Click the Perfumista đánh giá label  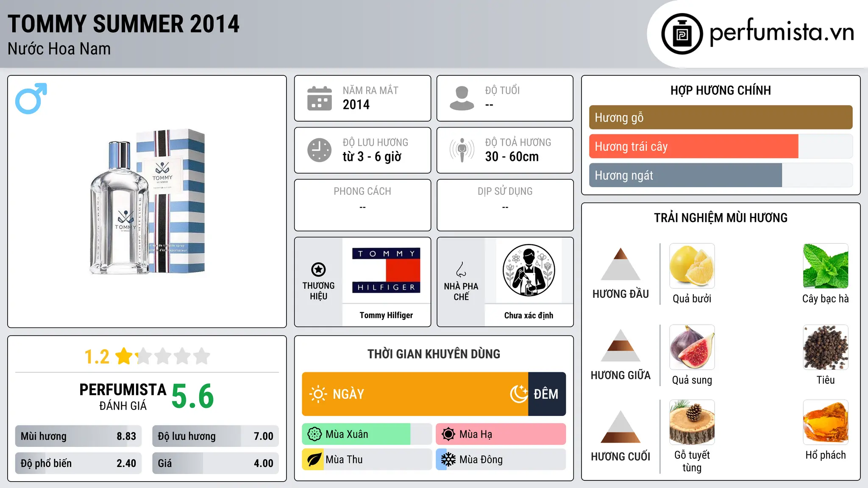[x=123, y=396]
